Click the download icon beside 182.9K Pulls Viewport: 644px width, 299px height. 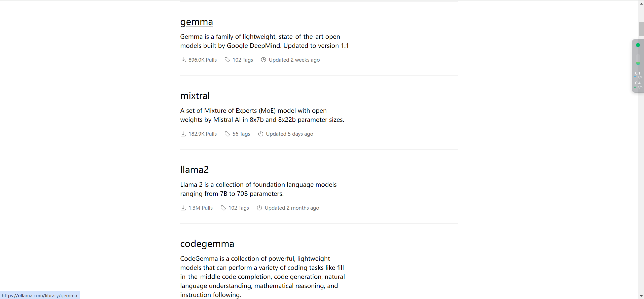click(183, 134)
